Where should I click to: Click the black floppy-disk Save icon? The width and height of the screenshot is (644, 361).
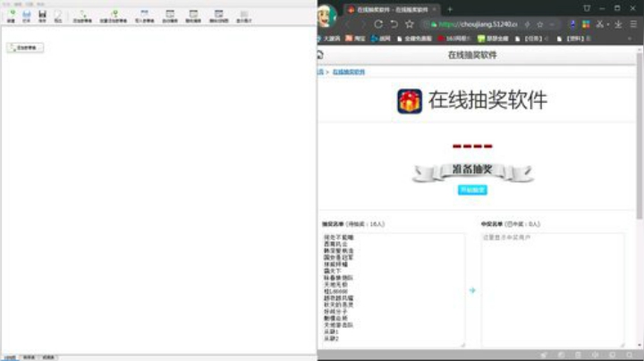point(42,16)
